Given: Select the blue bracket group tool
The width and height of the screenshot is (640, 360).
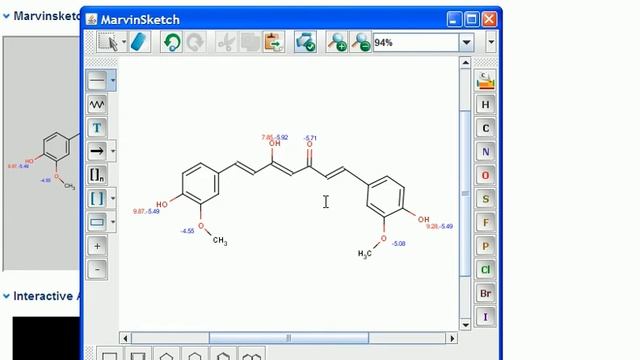Looking at the screenshot, I should 97,199.
